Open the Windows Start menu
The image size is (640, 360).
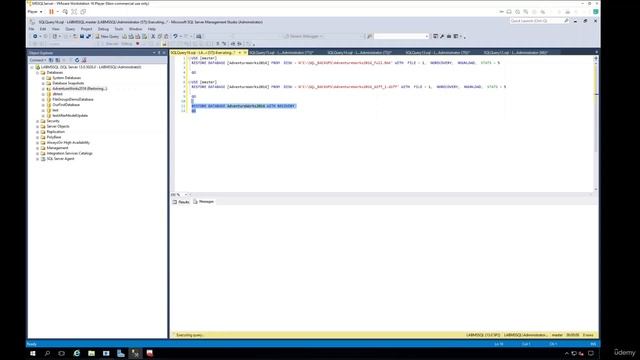click(x=33, y=353)
